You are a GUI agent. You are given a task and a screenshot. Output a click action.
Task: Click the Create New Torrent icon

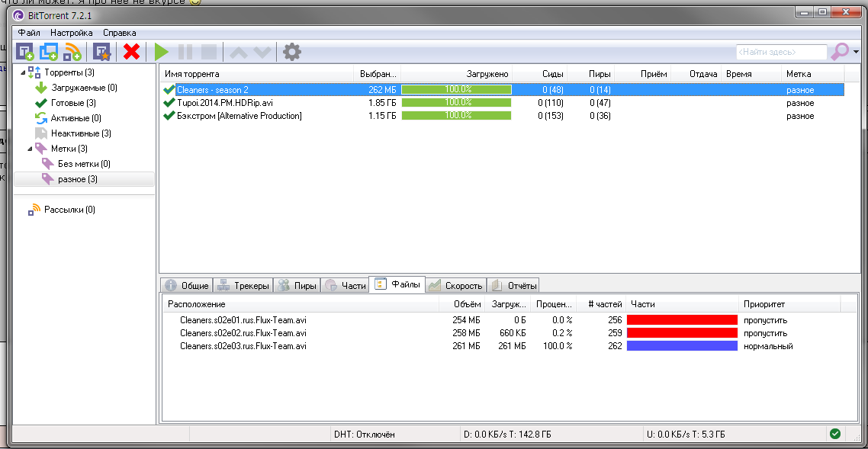[102, 52]
